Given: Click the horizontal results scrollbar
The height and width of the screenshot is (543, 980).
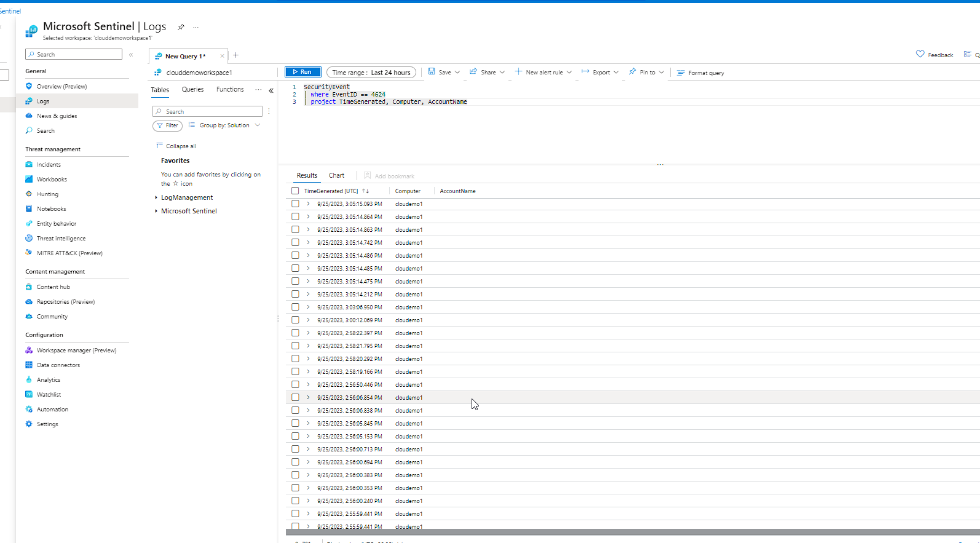Looking at the screenshot, I should (633, 532).
